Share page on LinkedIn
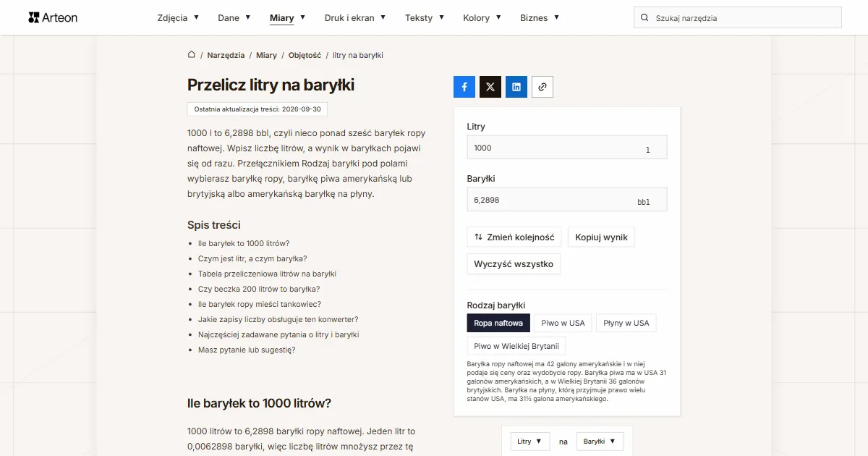Image resolution: width=868 pixels, height=456 pixels. (x=516, y=87)
